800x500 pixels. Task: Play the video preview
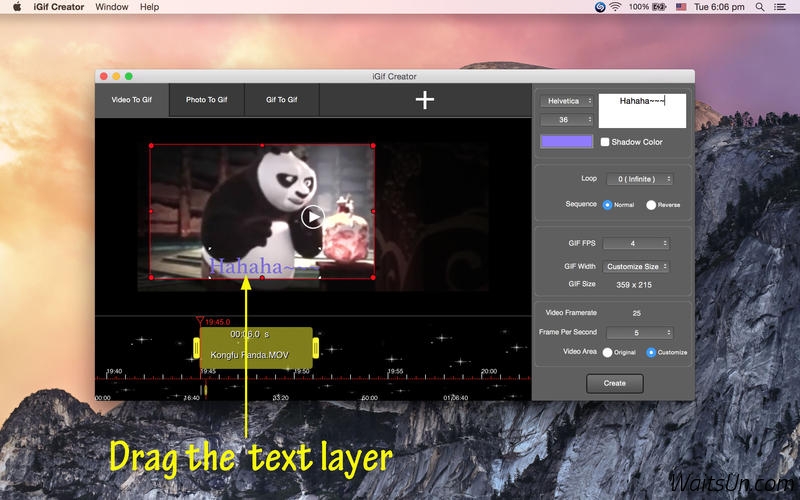tap(312, 217)
